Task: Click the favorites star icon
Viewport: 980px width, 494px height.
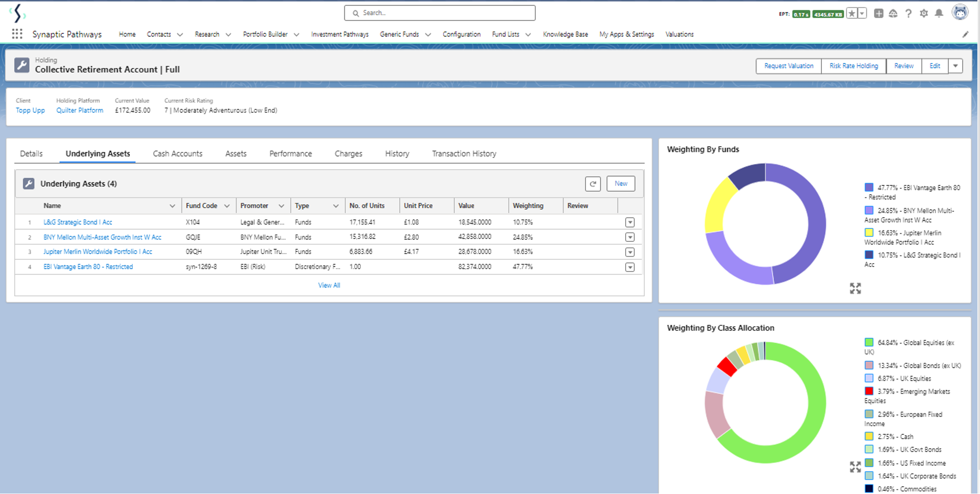Action: click(x=852, y=13)
